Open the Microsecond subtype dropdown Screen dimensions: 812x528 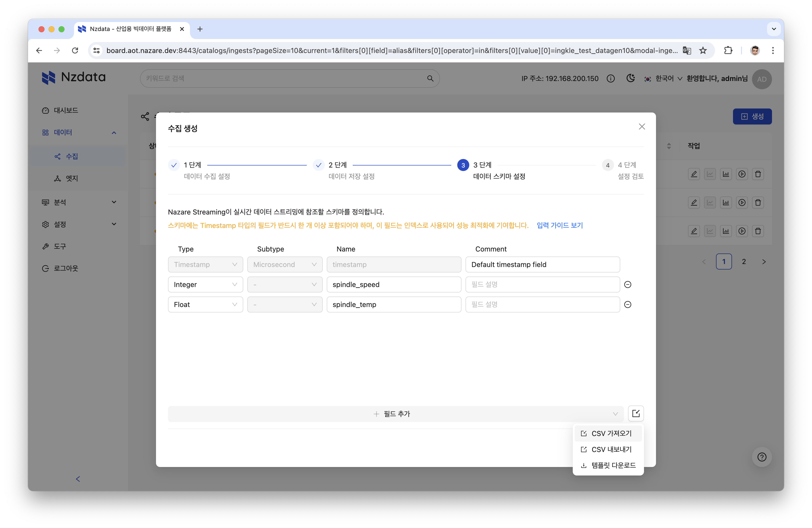[x=285, y=264]
